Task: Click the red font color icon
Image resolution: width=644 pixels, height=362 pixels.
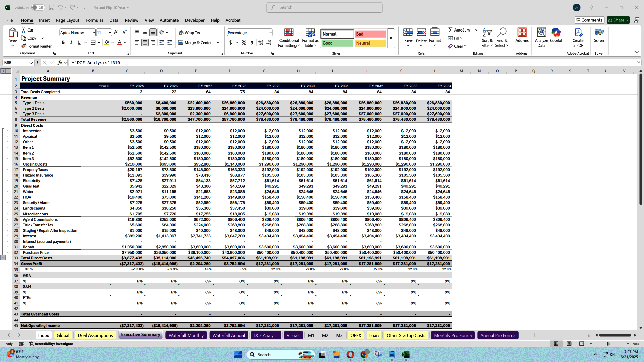Action: coord(119,43)
